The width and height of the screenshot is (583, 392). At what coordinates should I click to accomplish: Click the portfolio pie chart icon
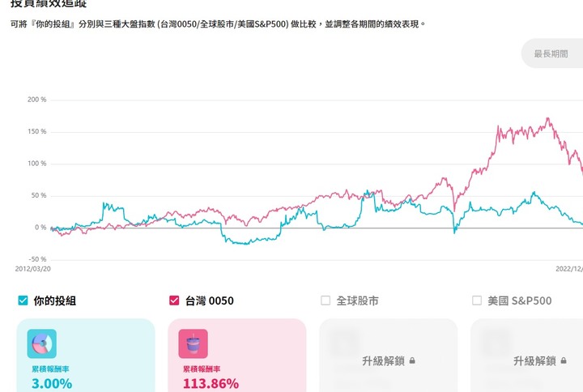tap(41, 343)
